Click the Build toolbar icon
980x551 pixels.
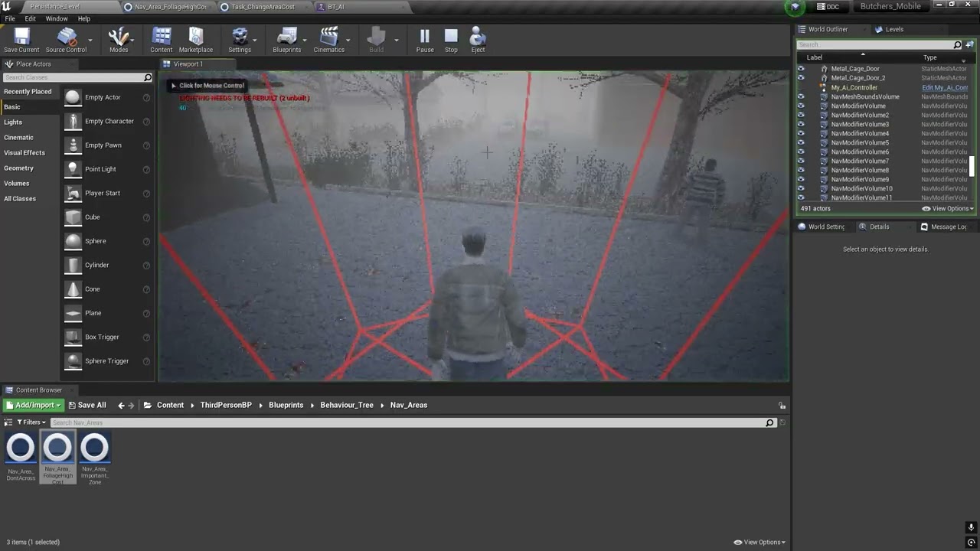tap(376, 37)
